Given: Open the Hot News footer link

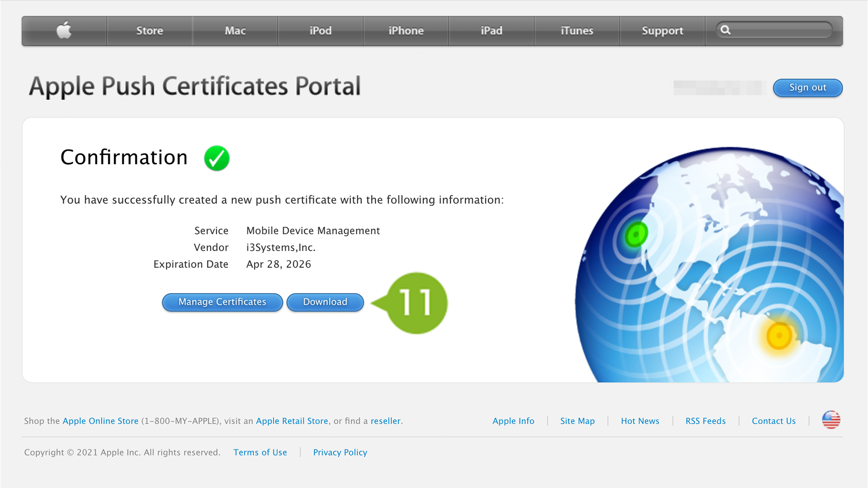Looking at the screenshot, I should 640,421.
